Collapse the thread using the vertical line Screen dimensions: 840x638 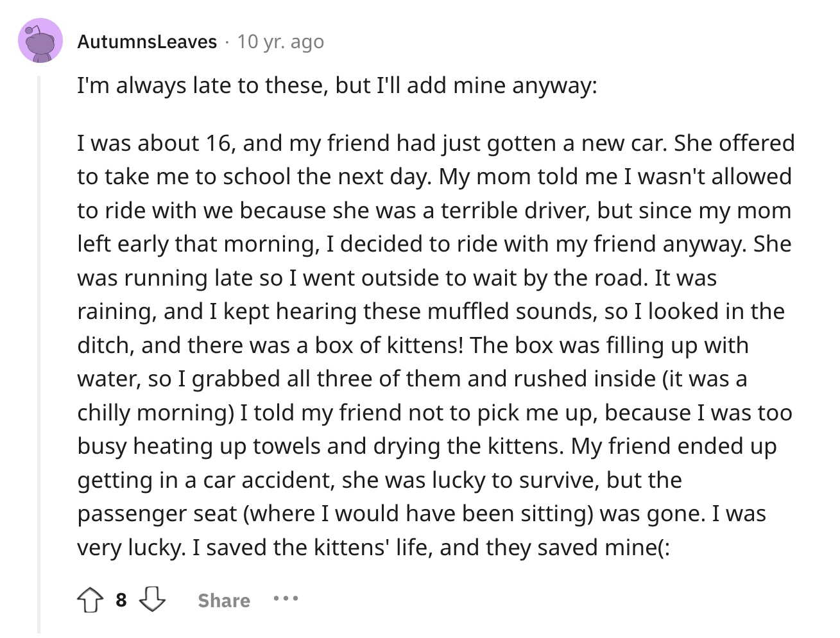pos(39,353)
